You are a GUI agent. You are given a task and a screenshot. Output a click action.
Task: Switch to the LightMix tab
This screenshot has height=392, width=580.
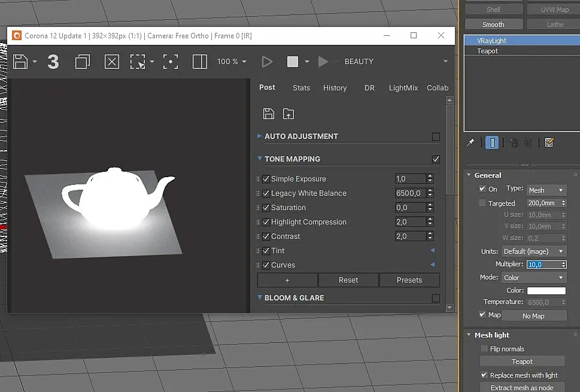403,88
